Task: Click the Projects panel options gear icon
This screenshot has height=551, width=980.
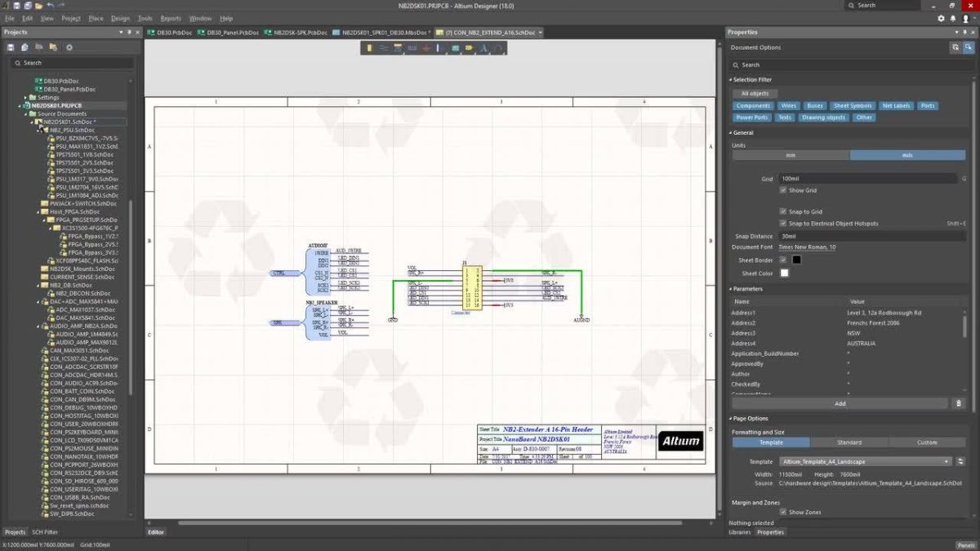Action: pyautogui.click(x=69, y=47)
